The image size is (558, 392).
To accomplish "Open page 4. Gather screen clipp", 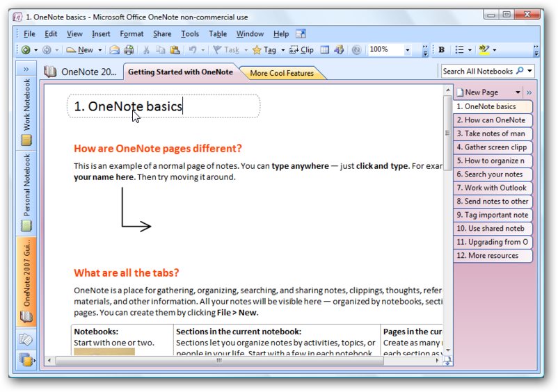I will coord(493,147).
